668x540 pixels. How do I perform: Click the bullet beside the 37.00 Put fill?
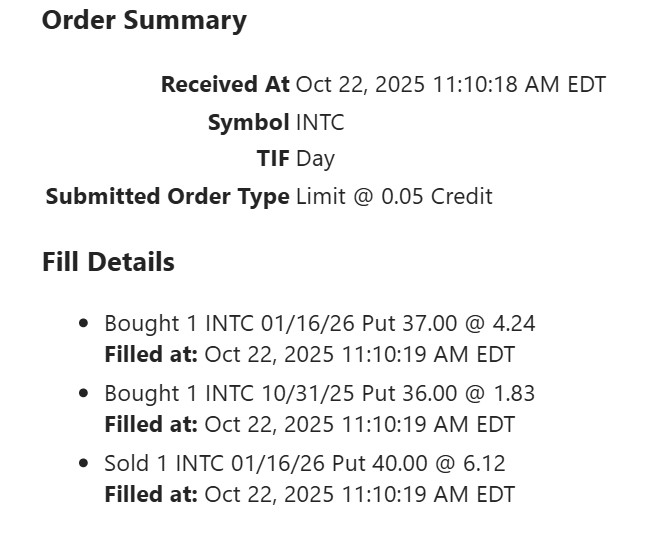(x=83, y=324)
